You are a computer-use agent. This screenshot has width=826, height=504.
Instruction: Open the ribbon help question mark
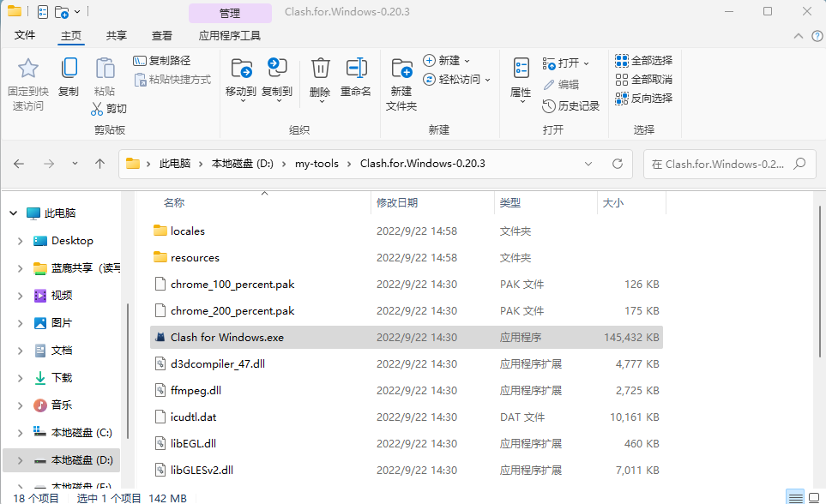click(x=817, y=36)
